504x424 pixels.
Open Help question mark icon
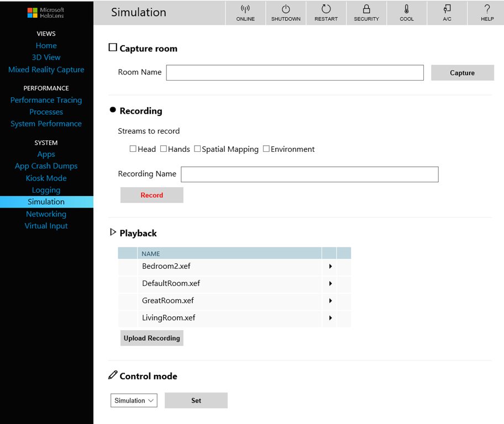(x=487, y=9)
